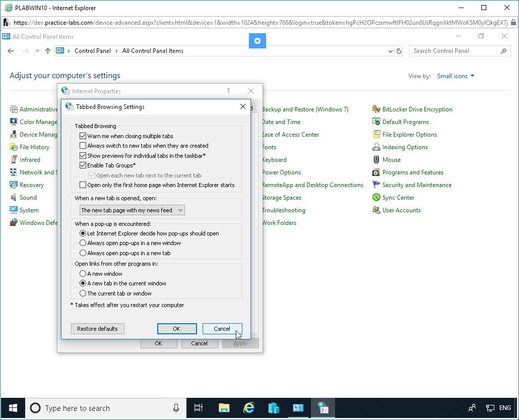This screenshot has height=420, width=519.
Task: Open the File History icon
Action: click(14, 147)
